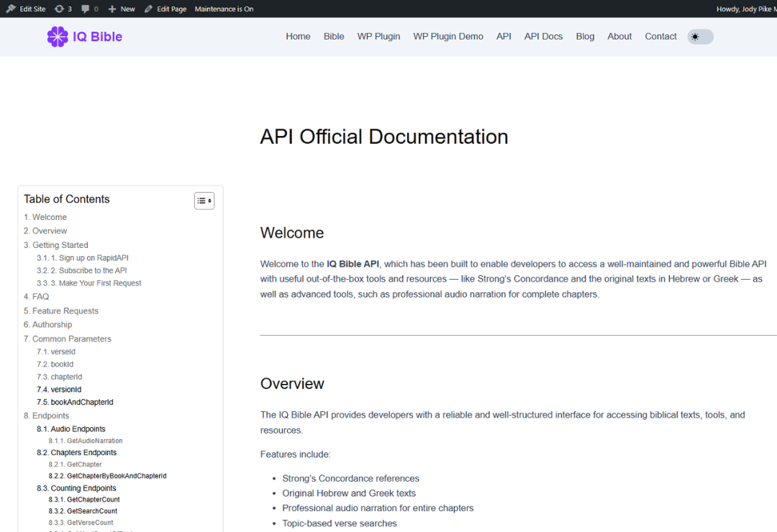This screenshot has height=532, width=777.
Task: Click the pencil icon beside Edit Page
Action: point(148,9)
